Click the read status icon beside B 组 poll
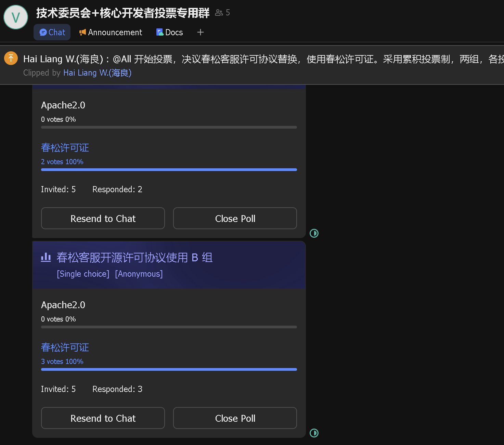Image resolution: width=504 pixels, height=445 pixels. point(314,433)
